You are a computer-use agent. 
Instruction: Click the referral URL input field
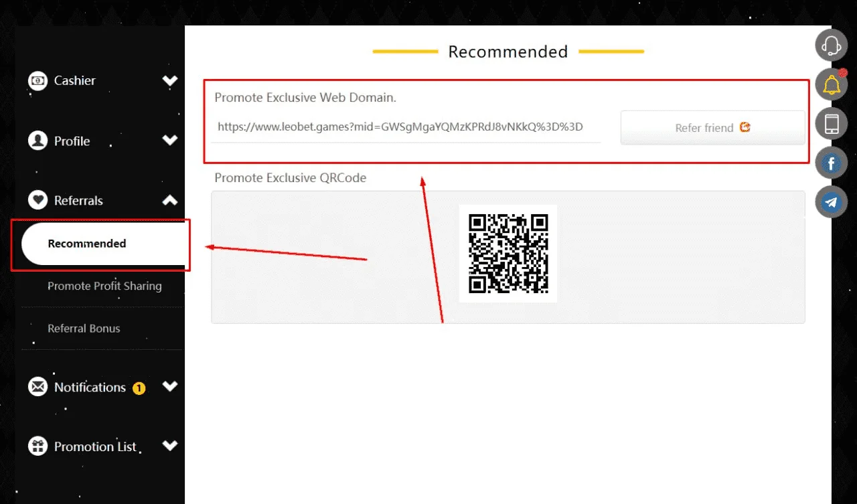tap(406, 127)
